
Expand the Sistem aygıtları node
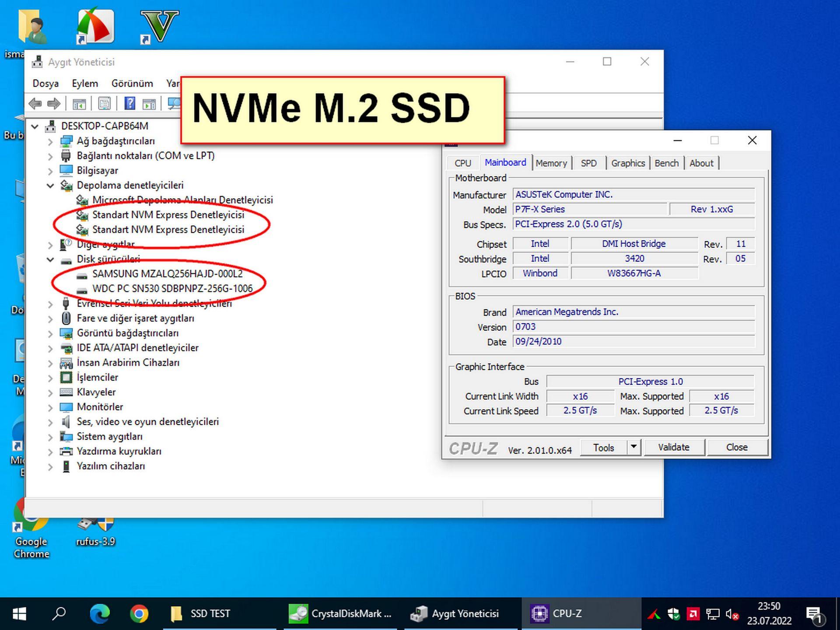point(50,437)
